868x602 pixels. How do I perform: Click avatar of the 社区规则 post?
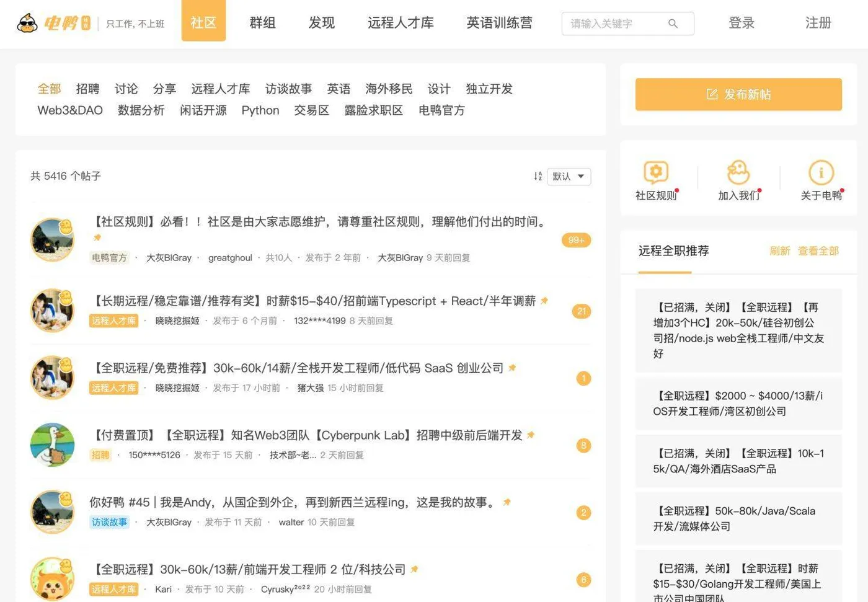[52, 239]
